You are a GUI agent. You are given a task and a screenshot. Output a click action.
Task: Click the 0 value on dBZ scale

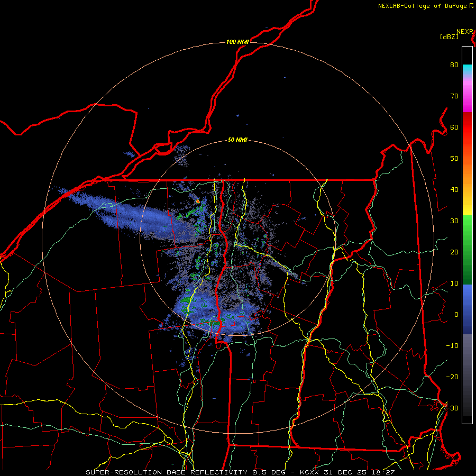pos(456,315)
